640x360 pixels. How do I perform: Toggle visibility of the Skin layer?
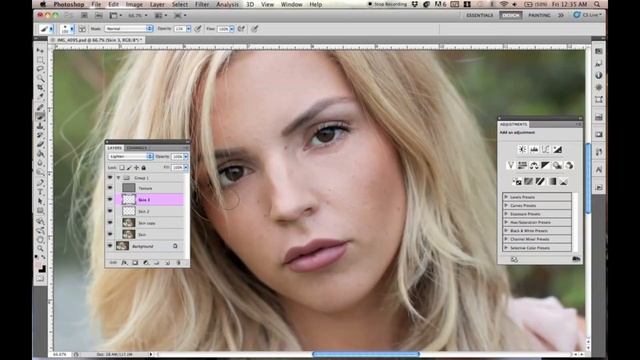pyautogui.click(x=110, y=234)
